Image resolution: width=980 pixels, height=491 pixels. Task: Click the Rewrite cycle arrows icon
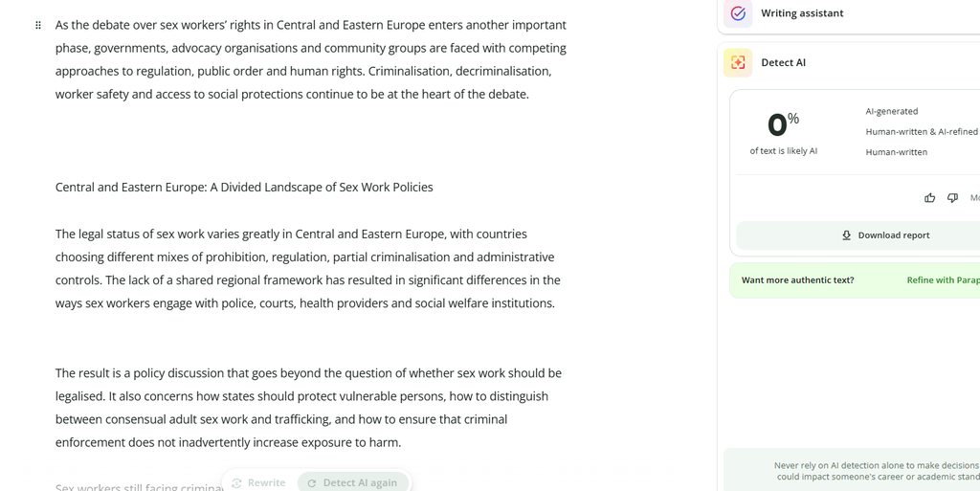(237, 483)
